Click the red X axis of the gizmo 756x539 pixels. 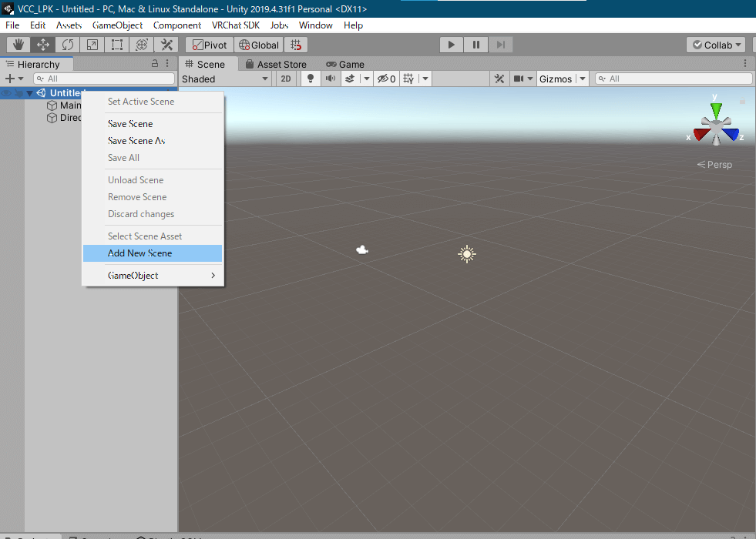(701, 133)
